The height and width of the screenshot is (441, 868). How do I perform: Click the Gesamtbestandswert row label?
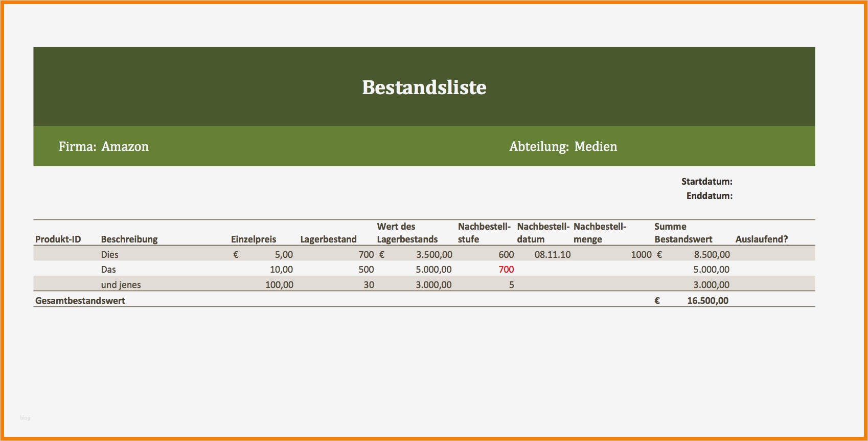pyautogui.click(x=80, y=300)
